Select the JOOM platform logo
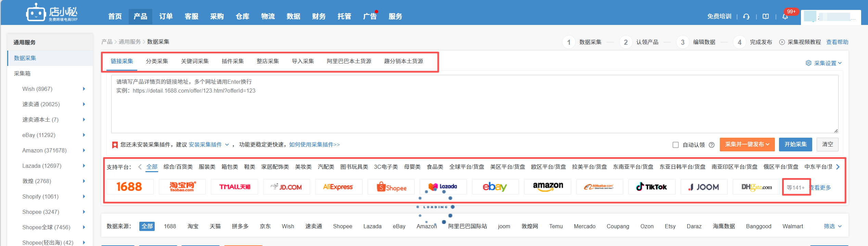This screenshot has width=868, height=246. coord(704,187)
